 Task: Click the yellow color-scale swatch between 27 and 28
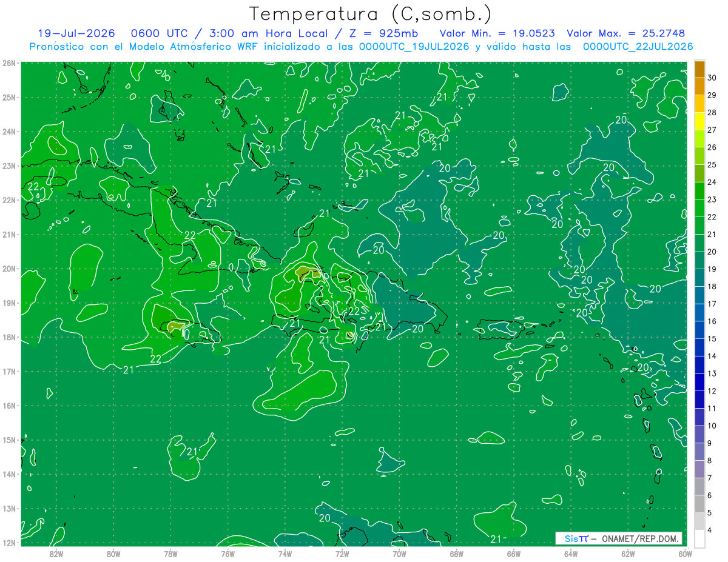point(699,121)
